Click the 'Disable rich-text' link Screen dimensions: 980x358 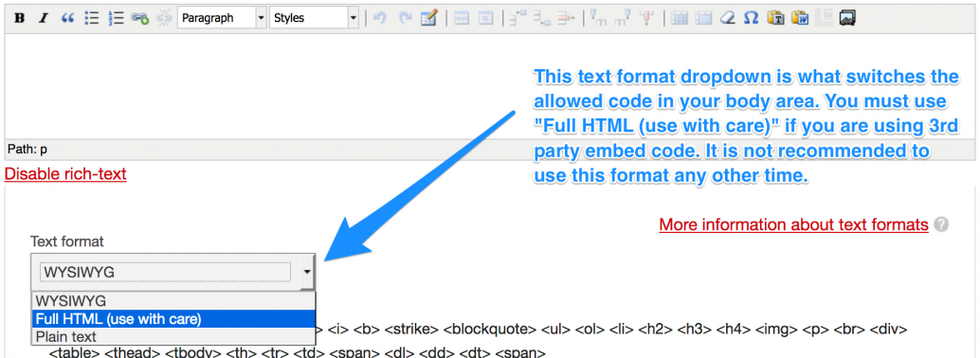[x=65, y=173]
